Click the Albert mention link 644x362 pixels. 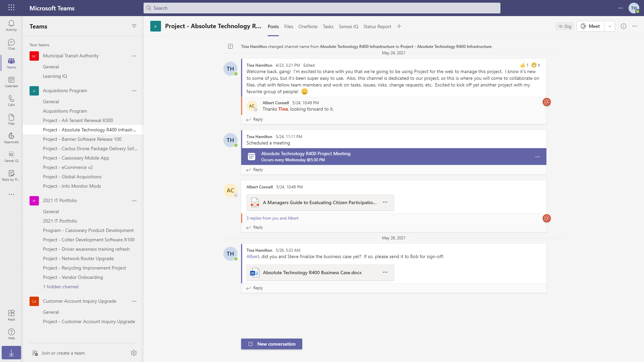pos(253,256)
